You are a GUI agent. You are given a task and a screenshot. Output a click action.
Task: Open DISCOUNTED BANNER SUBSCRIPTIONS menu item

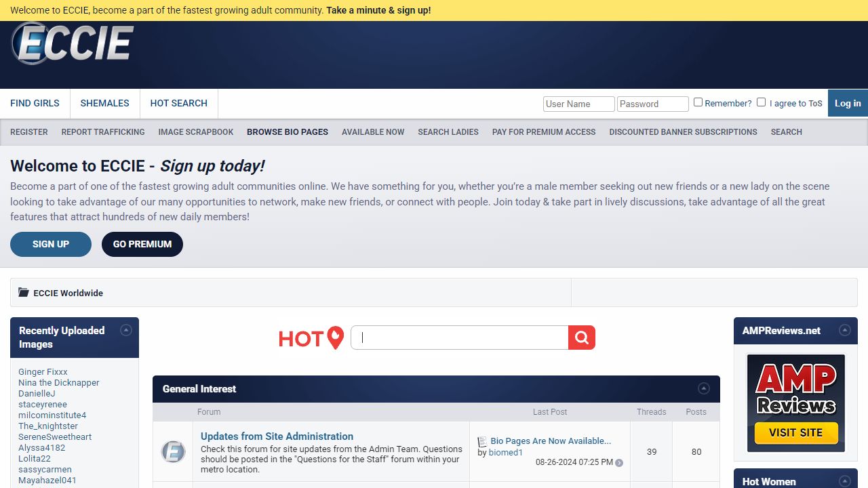coord(683,132)
